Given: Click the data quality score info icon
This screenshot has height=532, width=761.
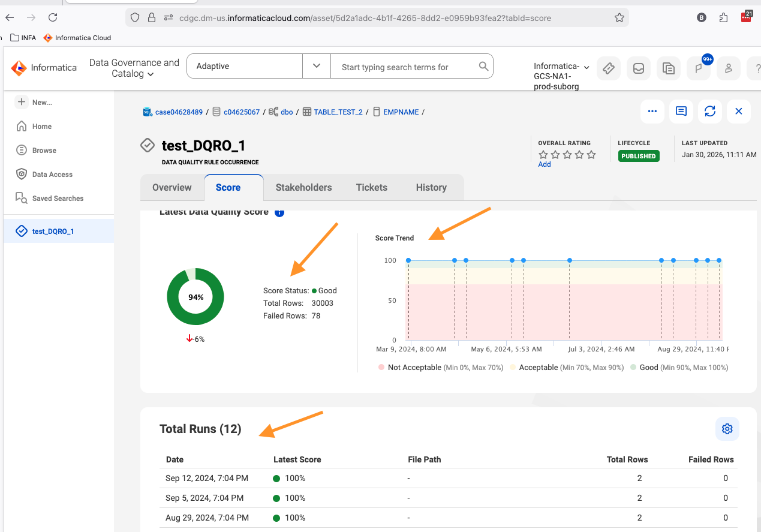Looking at the screenshot, I should (x=279, y=212).
